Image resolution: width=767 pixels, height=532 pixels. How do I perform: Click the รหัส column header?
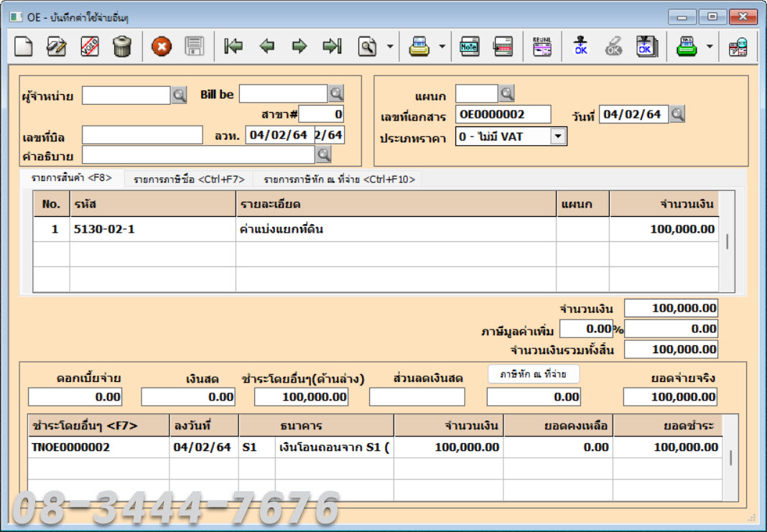coord(153,204)
